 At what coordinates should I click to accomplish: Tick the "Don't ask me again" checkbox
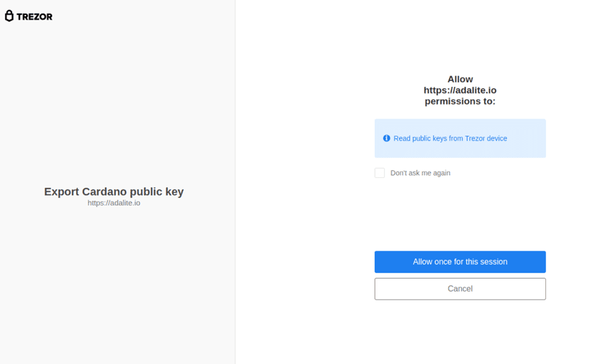[x=380, y=173]
